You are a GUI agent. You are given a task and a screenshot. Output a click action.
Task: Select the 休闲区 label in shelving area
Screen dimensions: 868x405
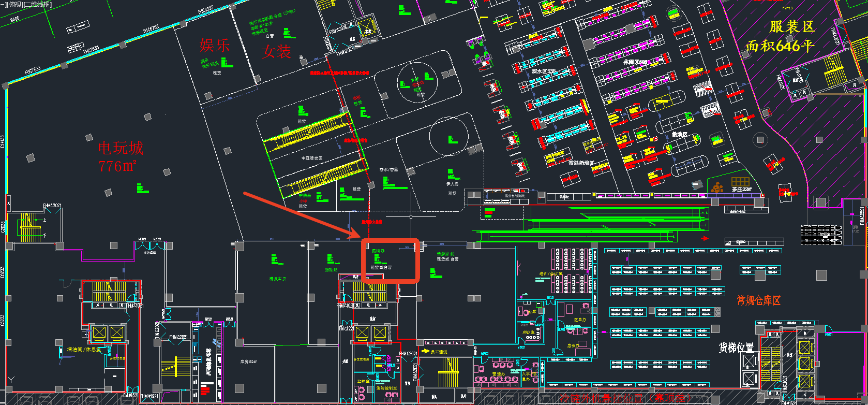635,62
